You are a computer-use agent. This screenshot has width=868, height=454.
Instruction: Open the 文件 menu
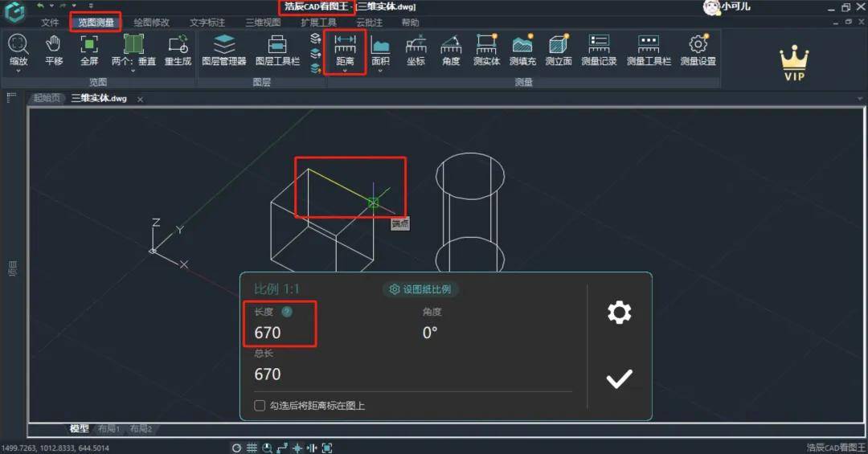click(50, 22)
